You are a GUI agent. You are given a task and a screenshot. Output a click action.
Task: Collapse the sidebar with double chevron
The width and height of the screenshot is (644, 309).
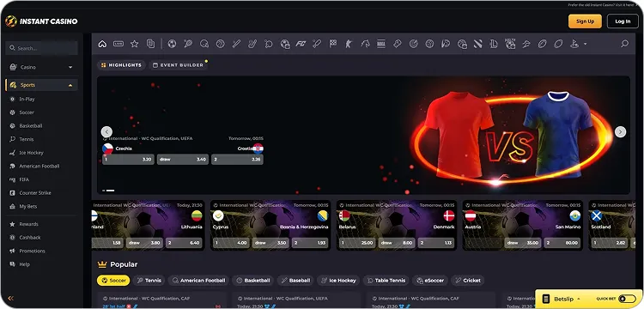tap(10, 299)
